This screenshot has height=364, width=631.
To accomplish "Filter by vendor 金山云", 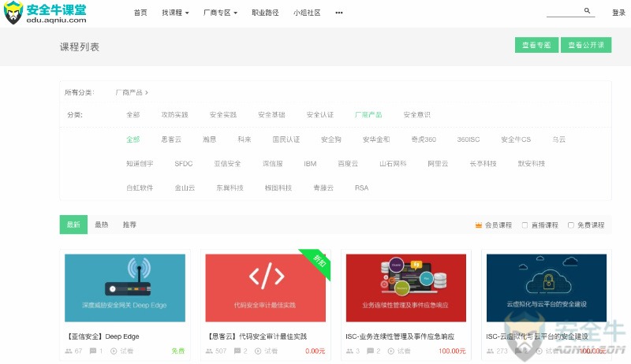I will click(185, 188).
